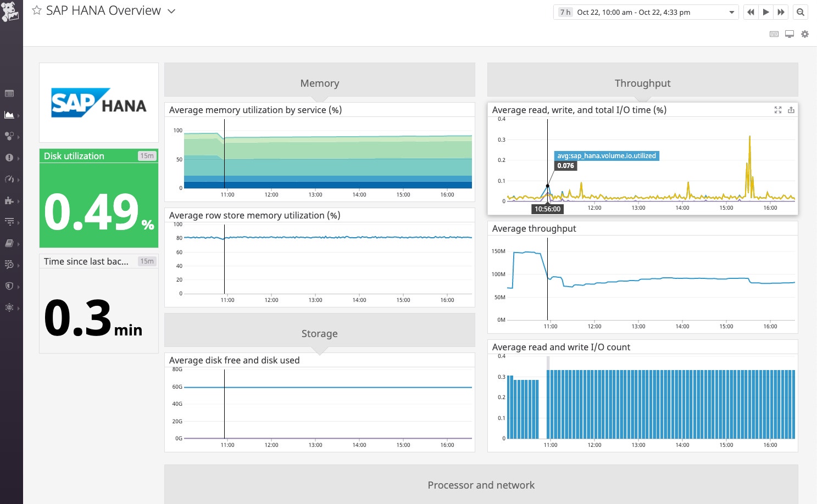Expand the SAP HANA Overview title menu
This screenshot has width=817, height=504.
pos(171,11)
